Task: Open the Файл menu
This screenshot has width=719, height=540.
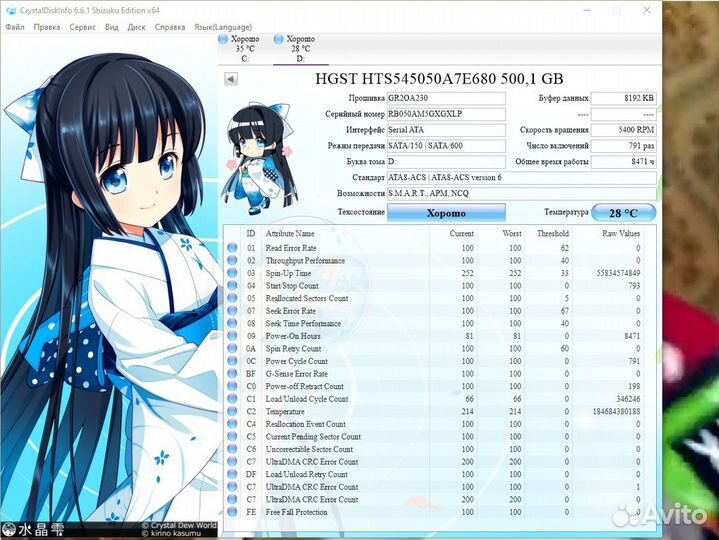Action: (15, 27)
